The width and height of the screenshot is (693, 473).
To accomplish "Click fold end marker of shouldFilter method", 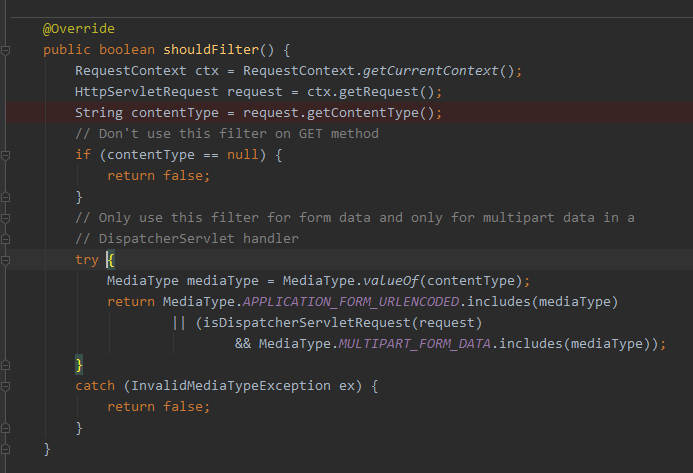I will click(x=6, y=449).
